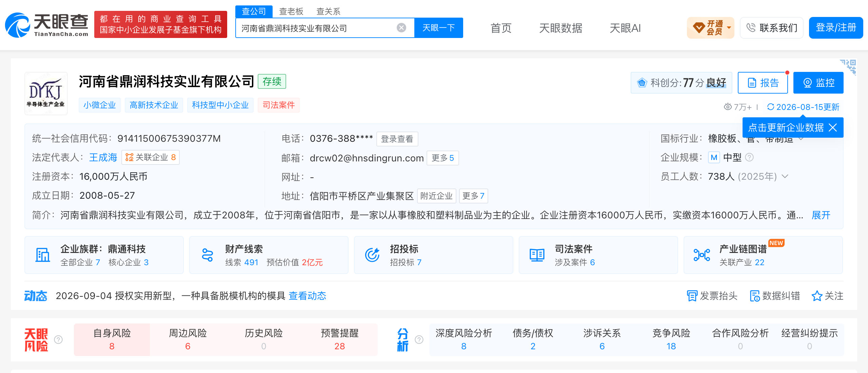Screen dimensions: 868x373
Task: Open 债务/债权 2 analysis item
Action: (x=533, y=339)
